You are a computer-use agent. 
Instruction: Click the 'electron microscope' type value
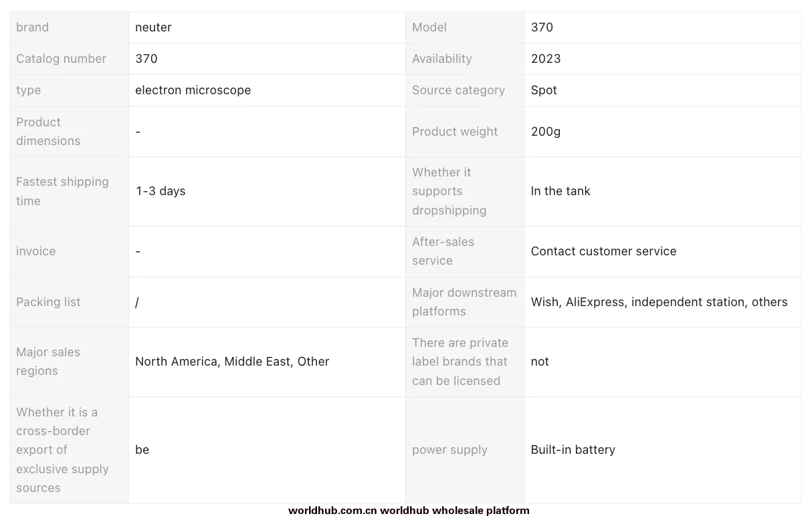(x=193, y=90)
